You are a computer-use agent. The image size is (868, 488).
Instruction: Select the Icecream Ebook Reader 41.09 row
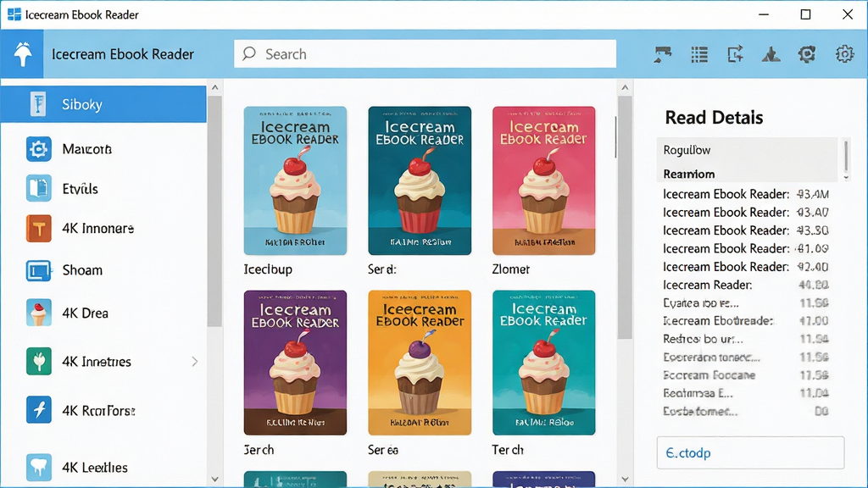[746, 248]
